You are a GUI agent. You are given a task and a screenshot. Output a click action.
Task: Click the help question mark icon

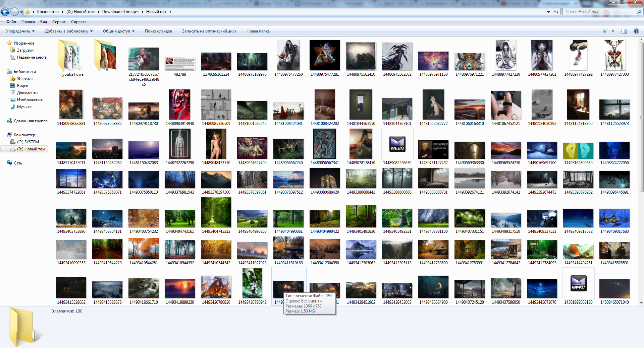(x=636, y=31)
